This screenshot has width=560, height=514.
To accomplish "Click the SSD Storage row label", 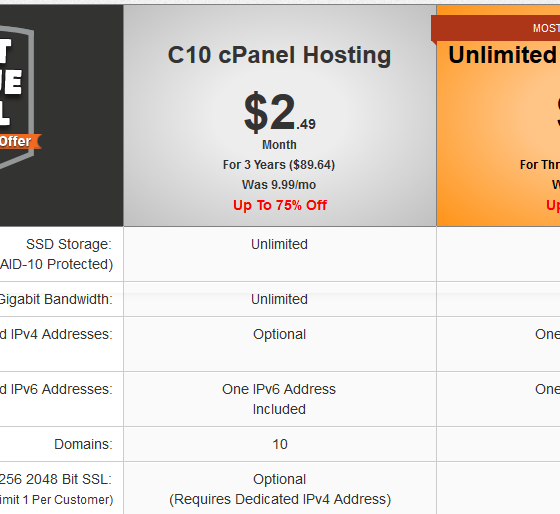I will [x=56, y=254].
